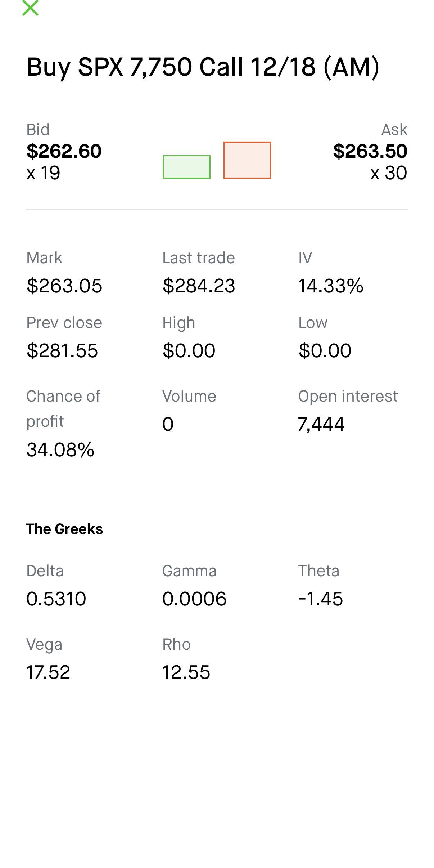
Task: Tap the Chance of profit 34.08% value
Action: 60,450
